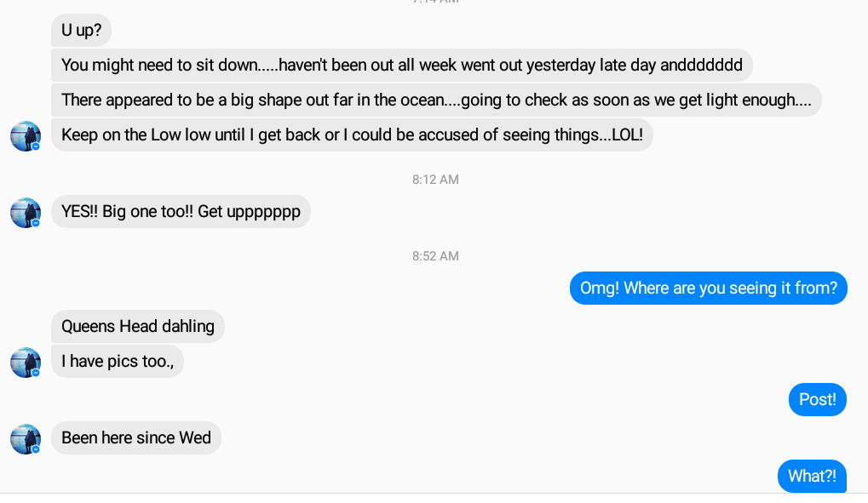This screenshot has width=868, height=503.
Task: Select the 'Been here since Wed' message
Action: coord(135,438)
